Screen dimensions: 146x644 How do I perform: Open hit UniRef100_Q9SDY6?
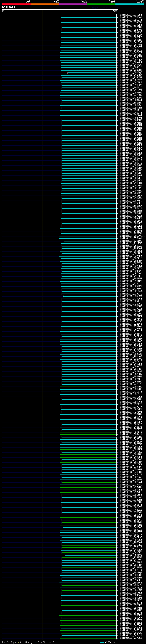click(x=131, y=20)
